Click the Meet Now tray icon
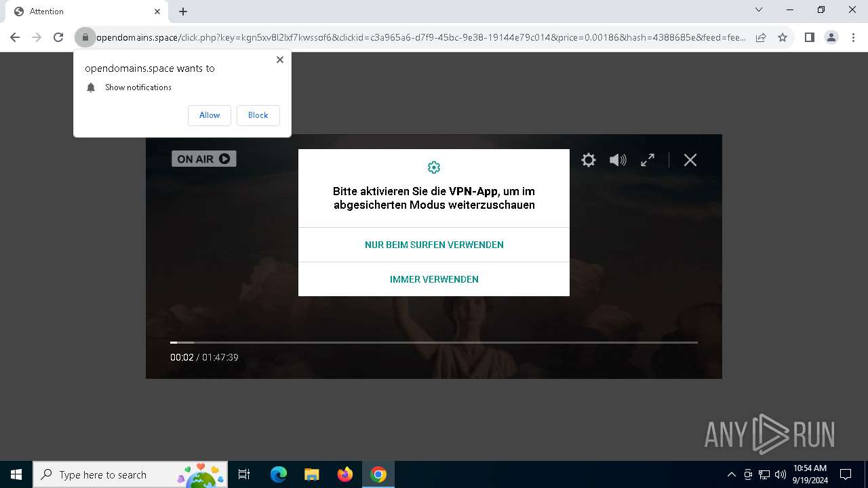The height and width of the screenshot is (488, 868). (x=748, y=474)
